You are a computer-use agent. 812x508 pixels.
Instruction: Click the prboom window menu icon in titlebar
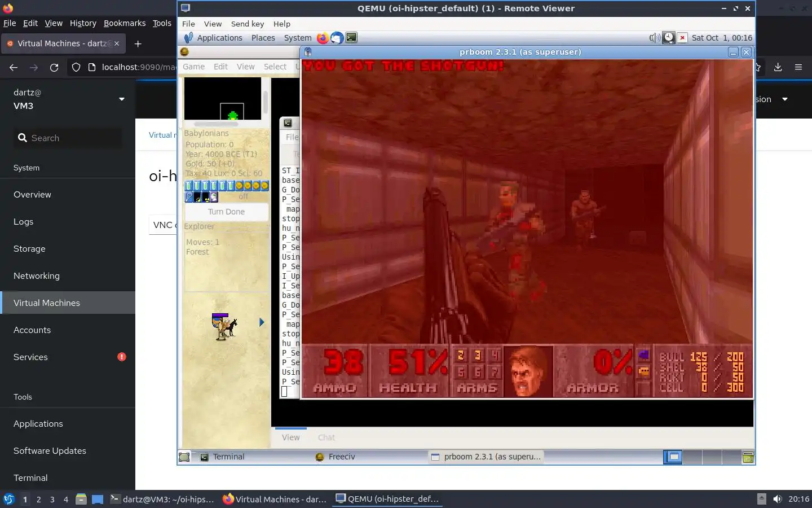tap(308, 52)
